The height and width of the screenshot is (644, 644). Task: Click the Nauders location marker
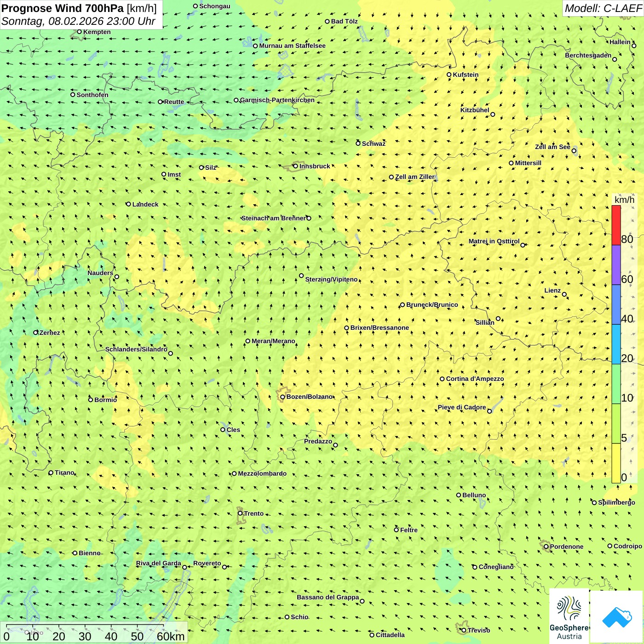coord(116,276)
